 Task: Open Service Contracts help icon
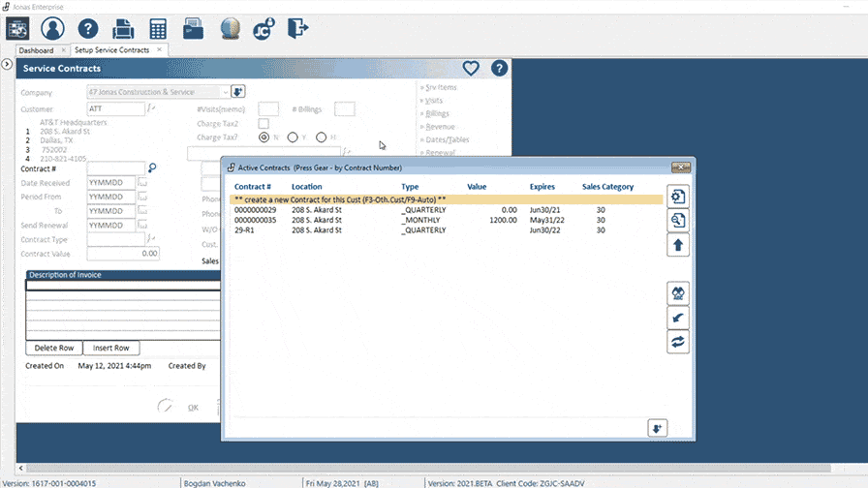click(x=499, y=68)
